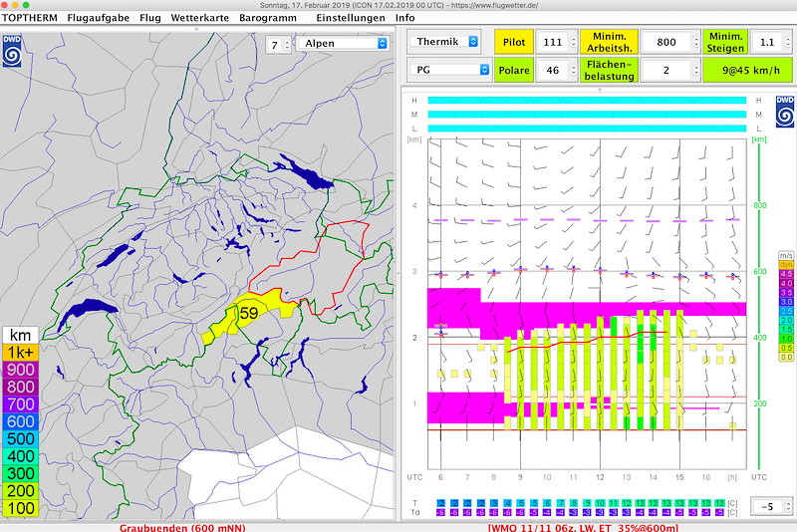The image size is (797, 532).
Task: Adjust the minimum working height stepper showing 800
Action: pyautogui.click(x=696, y=42)
